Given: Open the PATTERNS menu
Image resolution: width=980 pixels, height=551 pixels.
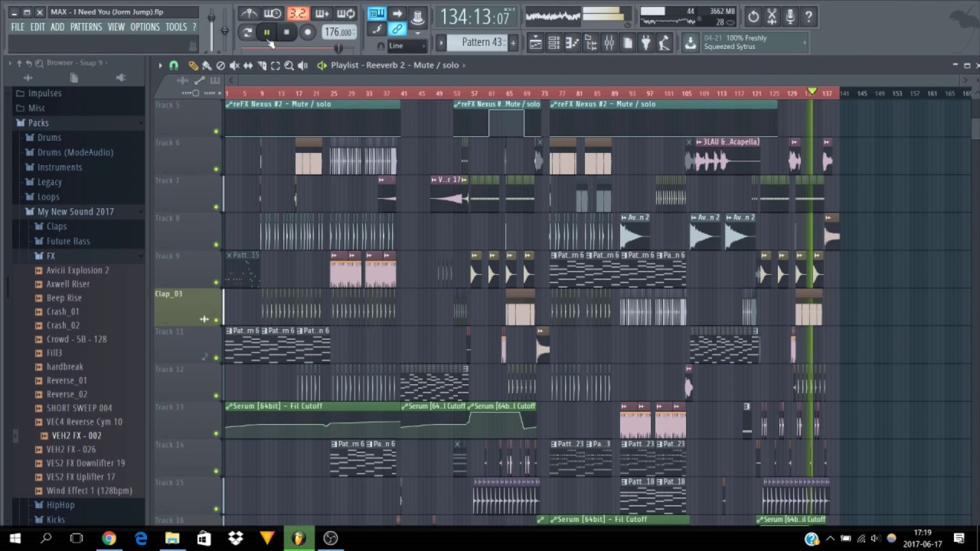Looking at the screenshot, I should pyautogui.click(x=86, y=27).
